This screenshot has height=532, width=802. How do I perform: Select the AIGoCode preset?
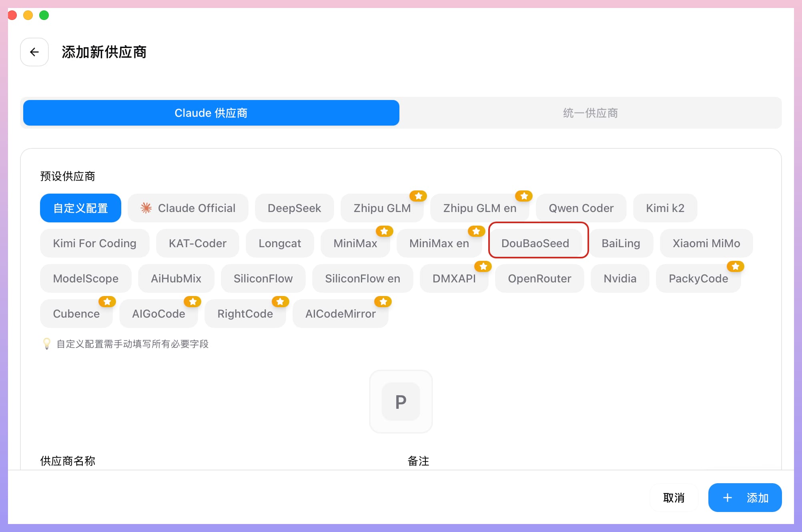pyautogui.click(x=158, y=314)
